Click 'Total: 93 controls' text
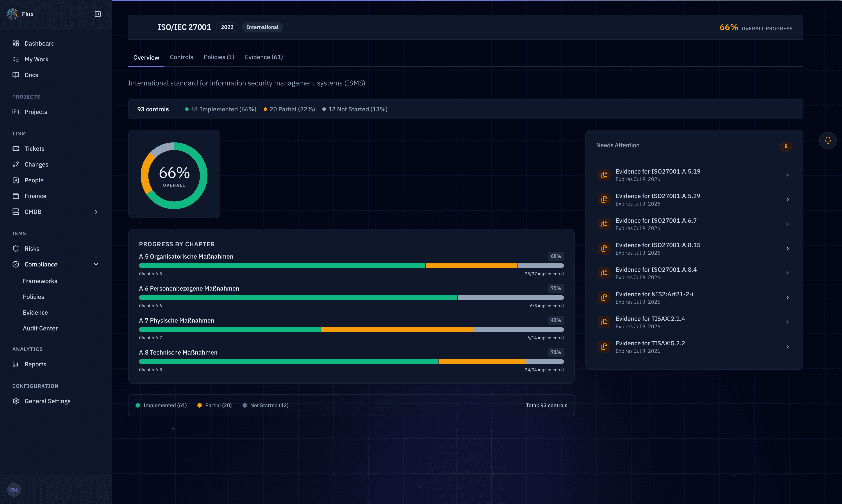The width and height of the screenshot is (842, 504). 546,405
